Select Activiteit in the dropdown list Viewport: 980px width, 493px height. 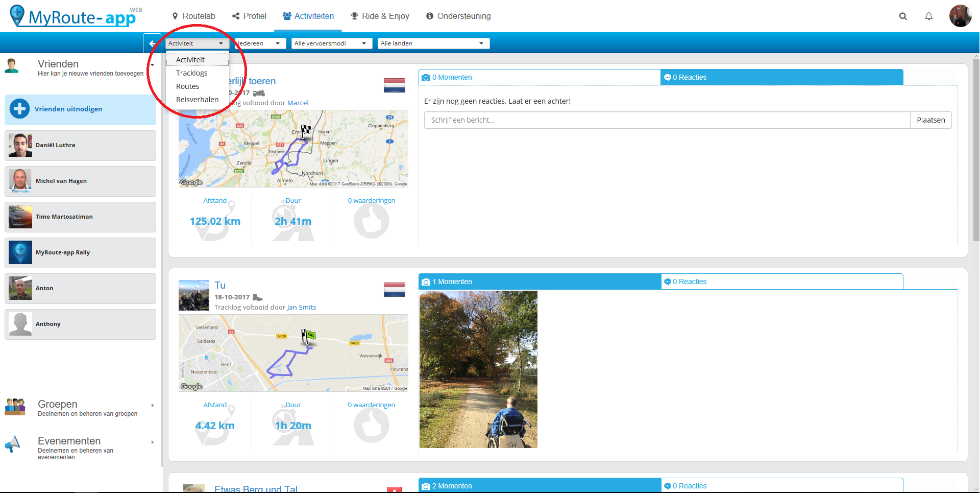point(198,60)
